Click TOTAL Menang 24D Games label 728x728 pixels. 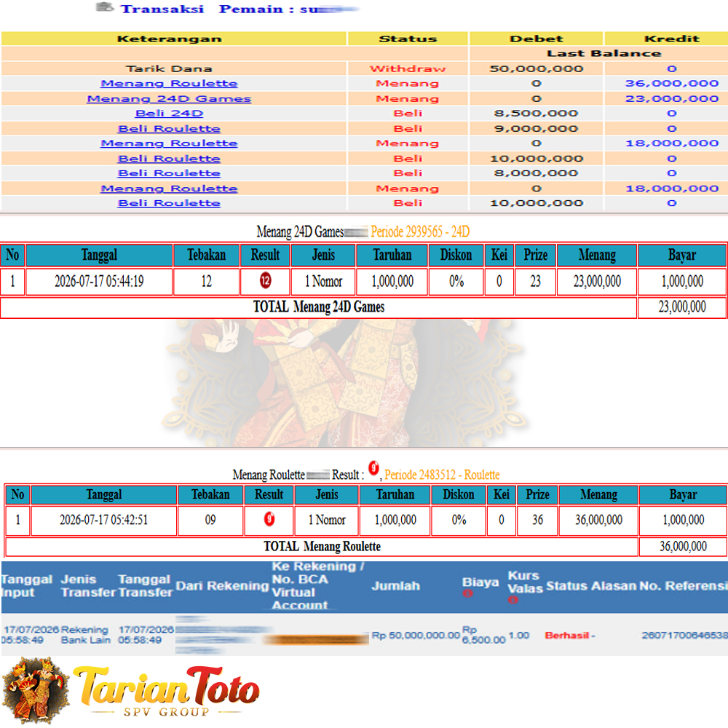click(319, 307)
